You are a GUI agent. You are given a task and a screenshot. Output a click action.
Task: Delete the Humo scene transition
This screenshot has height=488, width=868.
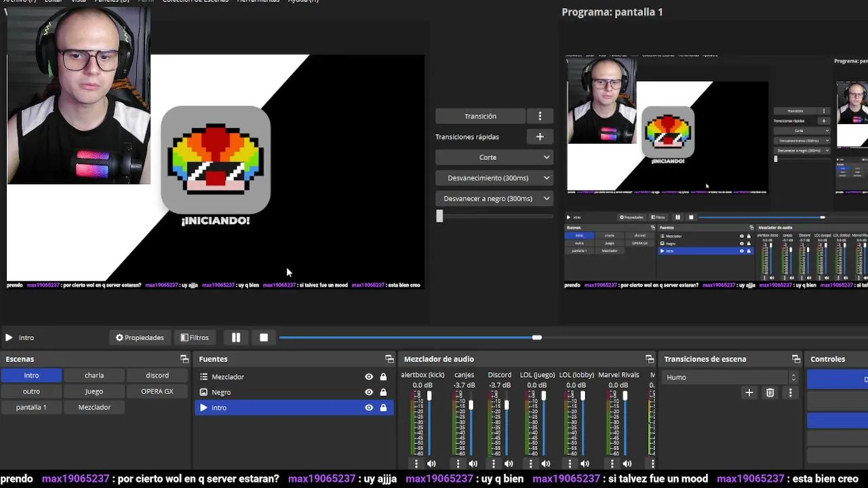[x=770, y=392]
